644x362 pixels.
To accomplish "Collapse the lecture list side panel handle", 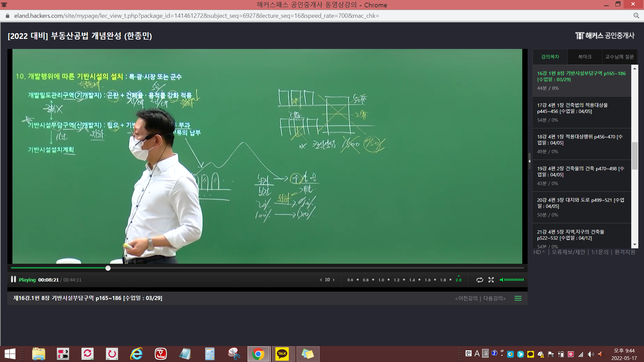I will [x=529, y=161].
